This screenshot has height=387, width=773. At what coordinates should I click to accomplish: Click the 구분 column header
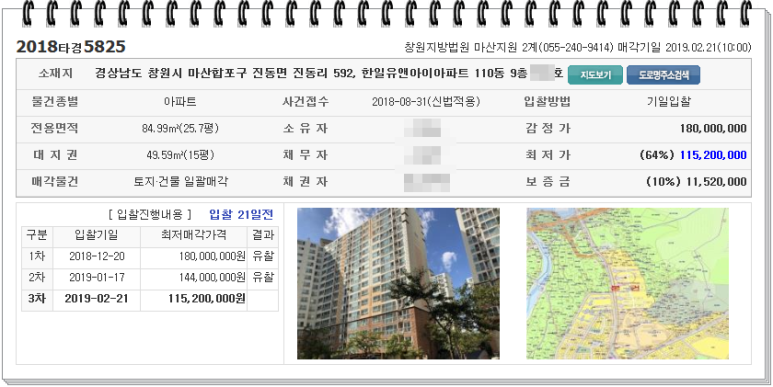[37, 235]
